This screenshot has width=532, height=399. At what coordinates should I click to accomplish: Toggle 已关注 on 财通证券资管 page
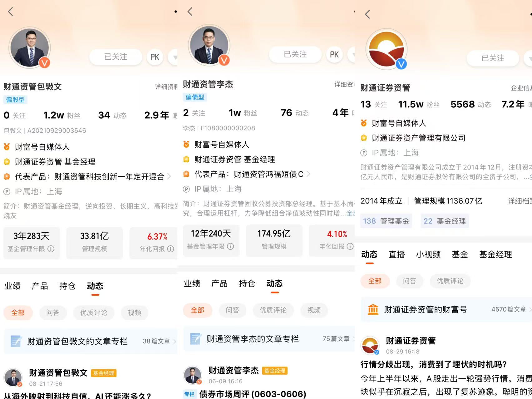coord(493,58)
